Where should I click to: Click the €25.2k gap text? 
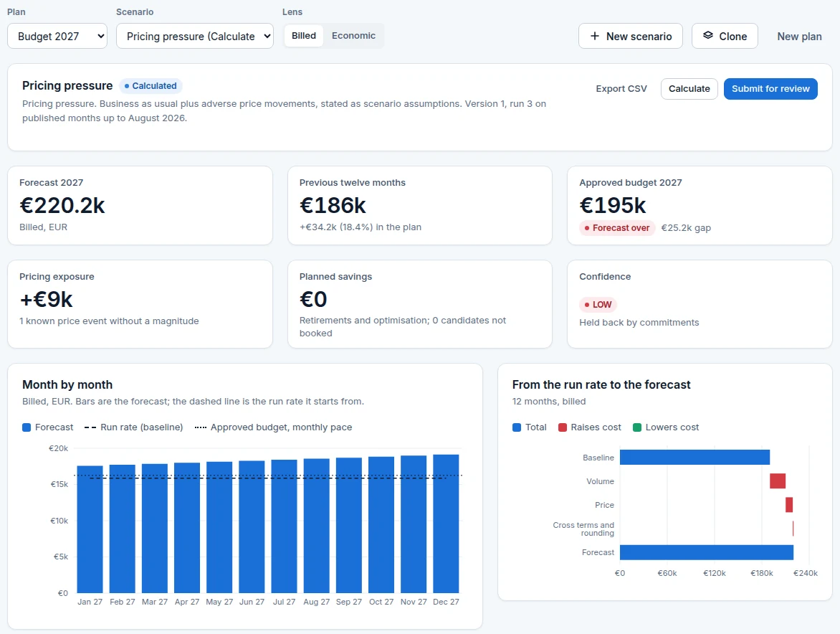pyautogui.click(x=686, y=228)
